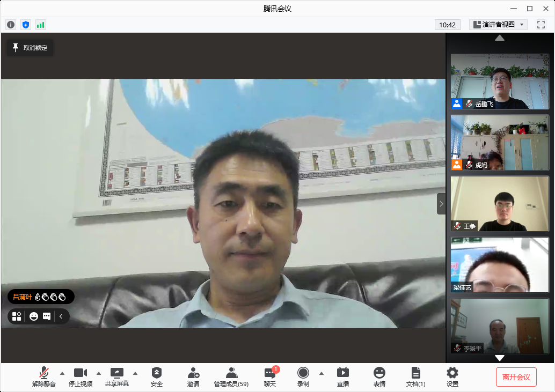The width and height of the screenshot is (555, 392).
Task: Click the blue security shield icon
Action: [26, 25]
